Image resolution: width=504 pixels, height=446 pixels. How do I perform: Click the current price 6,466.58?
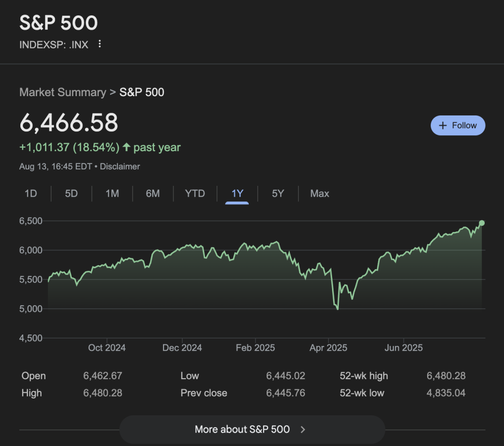pyautogui.click(x=69, y=122)
